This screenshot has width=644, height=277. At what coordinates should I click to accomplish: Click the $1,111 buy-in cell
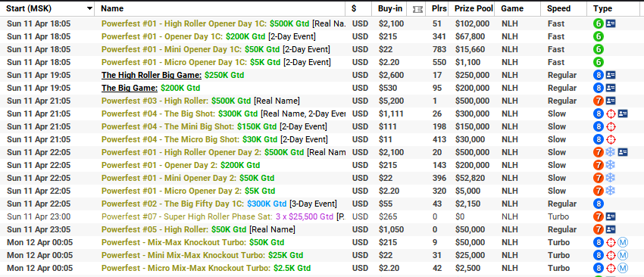391,114
